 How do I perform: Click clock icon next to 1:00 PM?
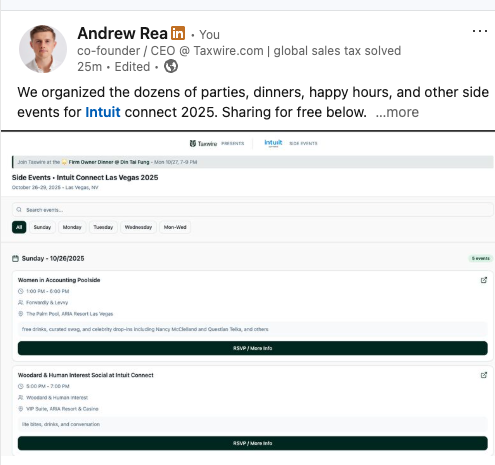(21, 291)
